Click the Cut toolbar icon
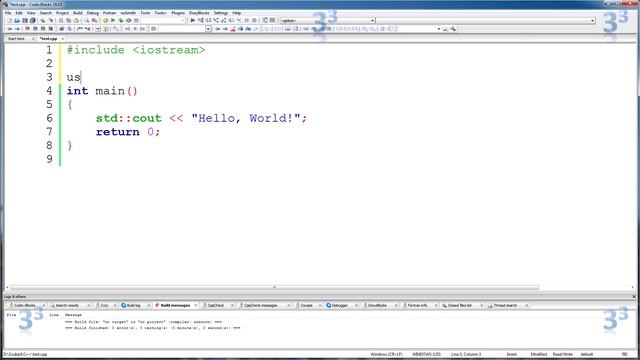640x360 pixels. [61, 20]
